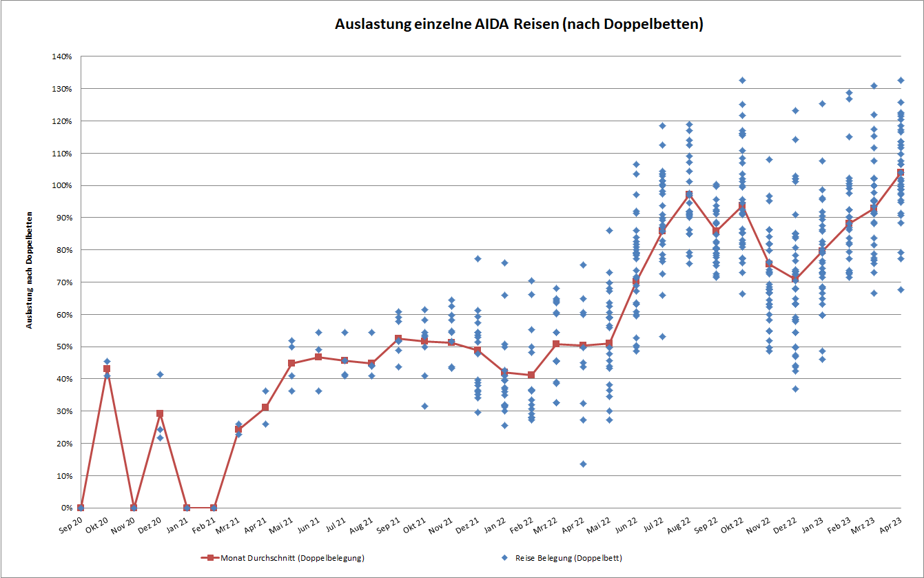924x578 pixels.
Task: Select the x-axis label 'Jul 21'
Action: coord(336,524)
